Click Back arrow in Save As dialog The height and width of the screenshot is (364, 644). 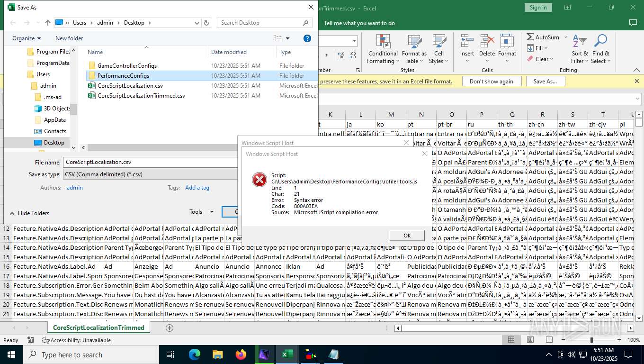pos(13,23)
